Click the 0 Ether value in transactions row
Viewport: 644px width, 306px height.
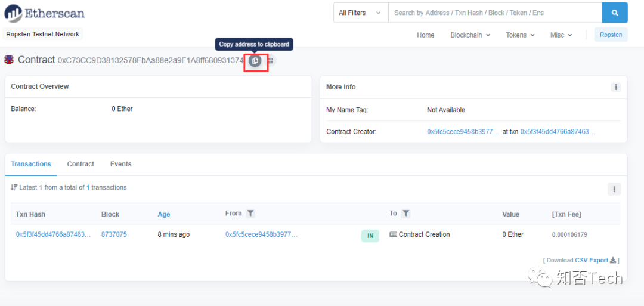(x=513, y=234)
